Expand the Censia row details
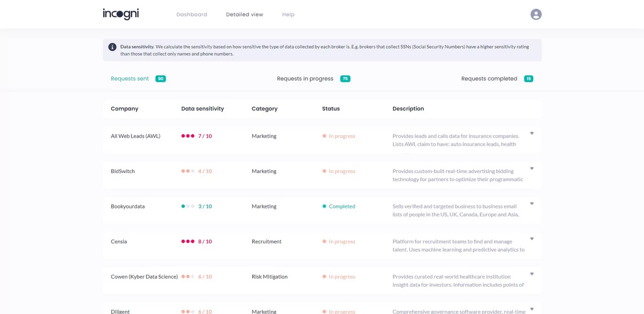This screenshot has height=314, width=644. pyautogui.click(x=532, y=238)
